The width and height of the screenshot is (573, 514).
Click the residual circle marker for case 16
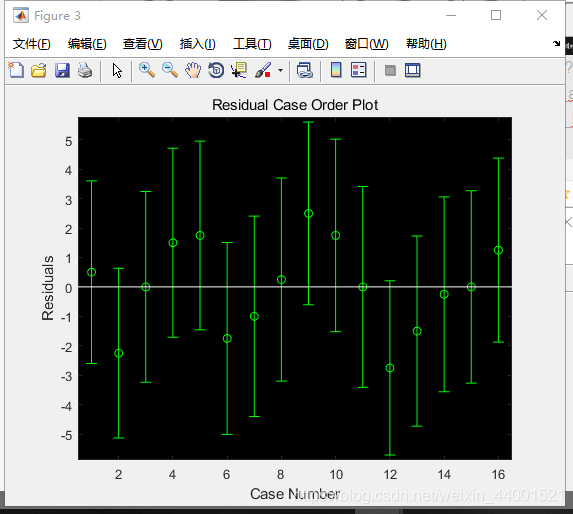point(498,250)
